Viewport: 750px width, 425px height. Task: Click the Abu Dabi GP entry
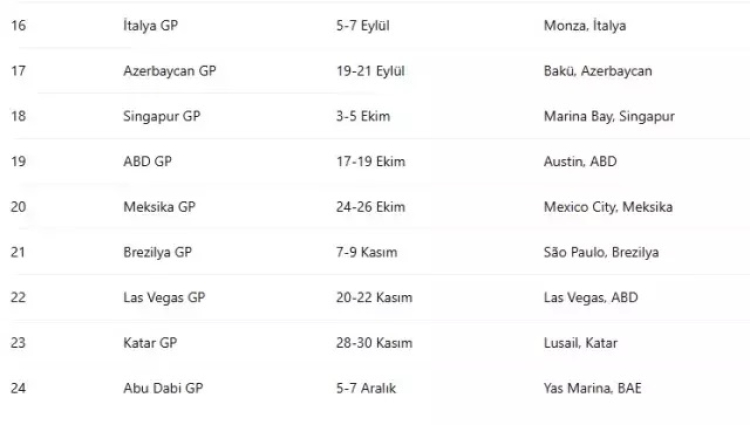pos(160,388)
